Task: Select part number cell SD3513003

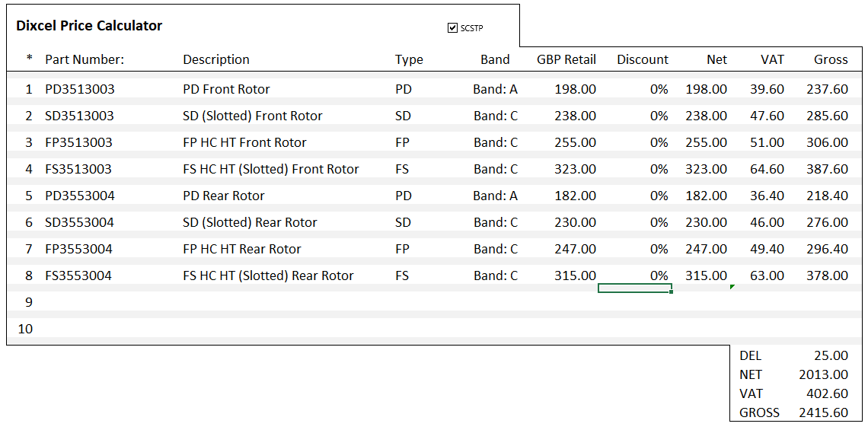Action: (x=80, y=116)
